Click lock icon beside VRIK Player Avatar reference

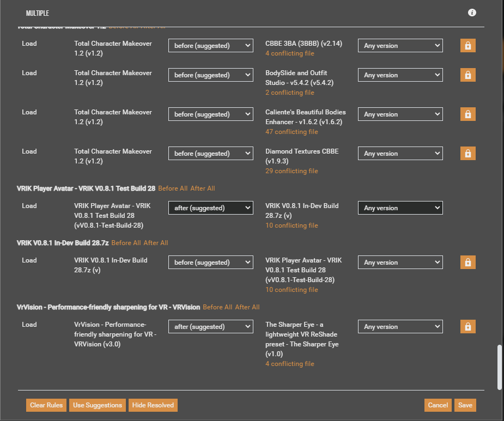pos(467,263)
